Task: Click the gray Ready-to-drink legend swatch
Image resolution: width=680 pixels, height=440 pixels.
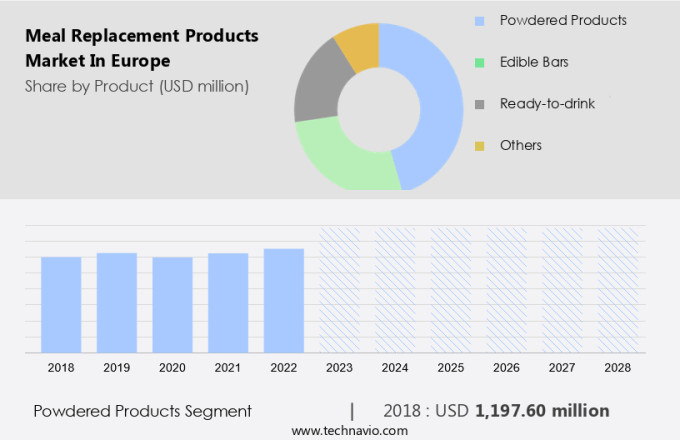Action: pos(480,104)
